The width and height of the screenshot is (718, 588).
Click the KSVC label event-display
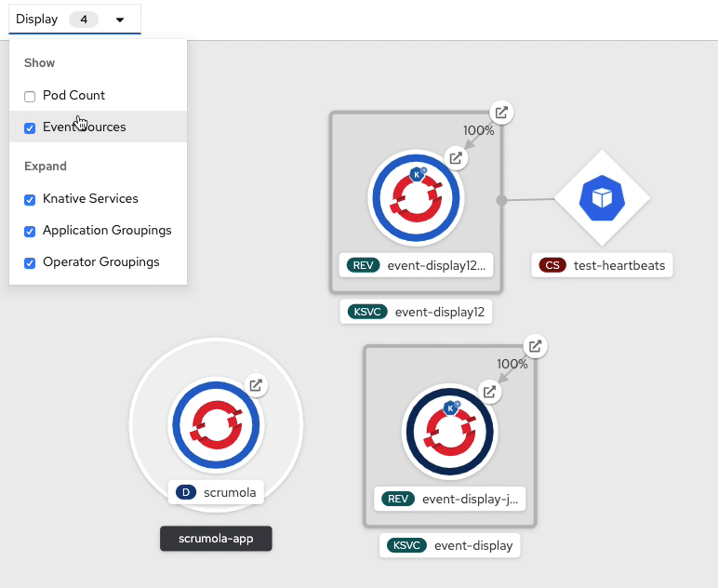(449, 545)
